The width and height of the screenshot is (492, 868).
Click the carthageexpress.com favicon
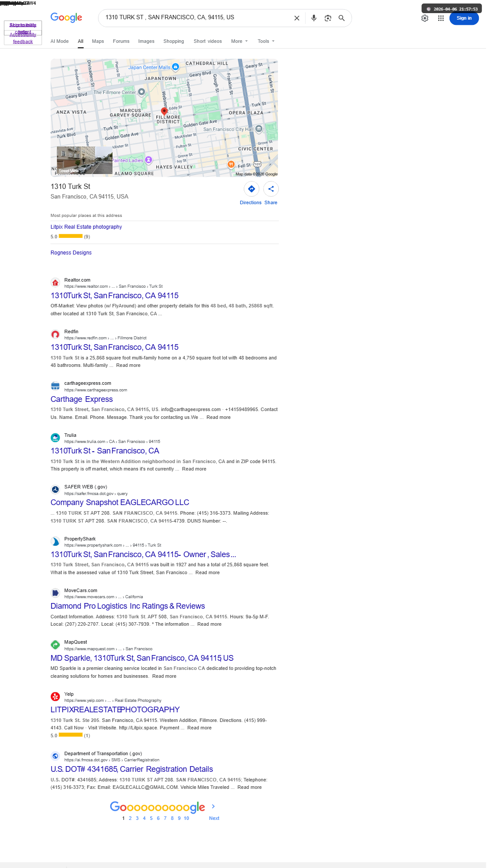[55, 386]
